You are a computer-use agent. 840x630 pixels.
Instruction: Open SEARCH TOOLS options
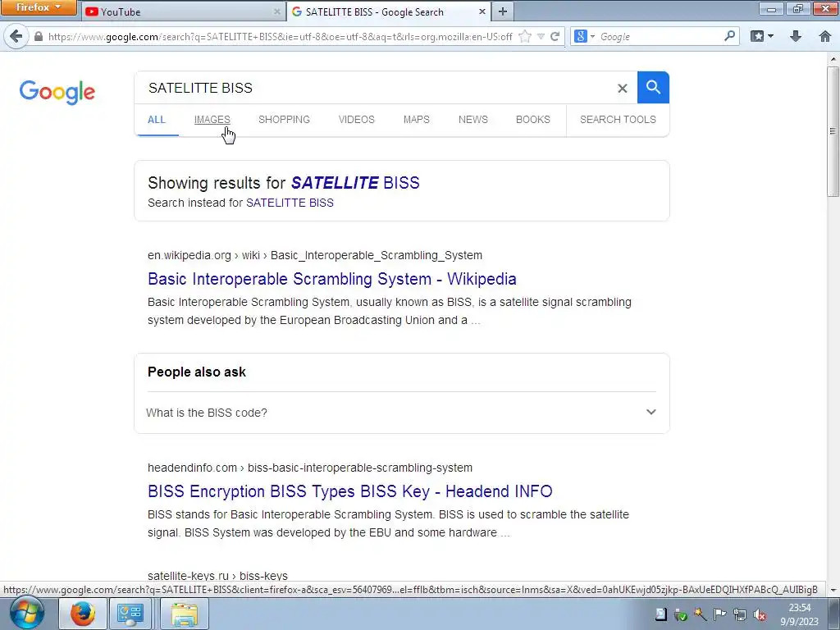618,120
